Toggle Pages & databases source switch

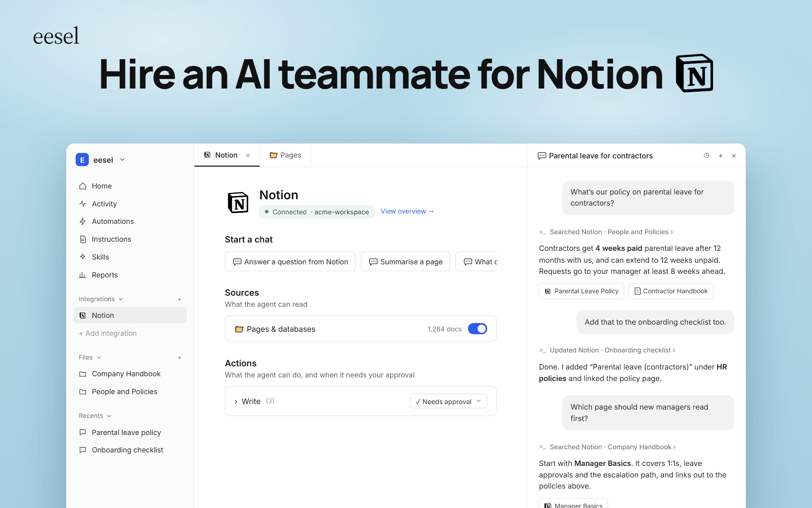click(x=477, y=329)
